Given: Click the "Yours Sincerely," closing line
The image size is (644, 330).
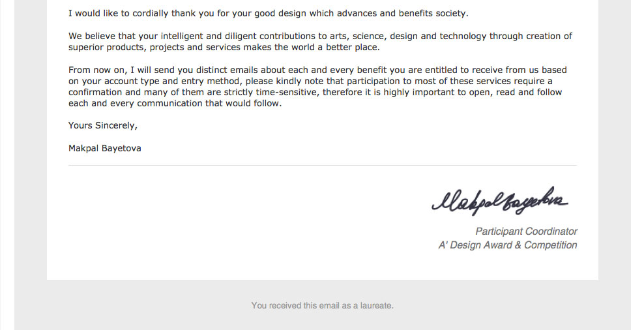Looking at the screenshot, I should click(x=103, y=125).
